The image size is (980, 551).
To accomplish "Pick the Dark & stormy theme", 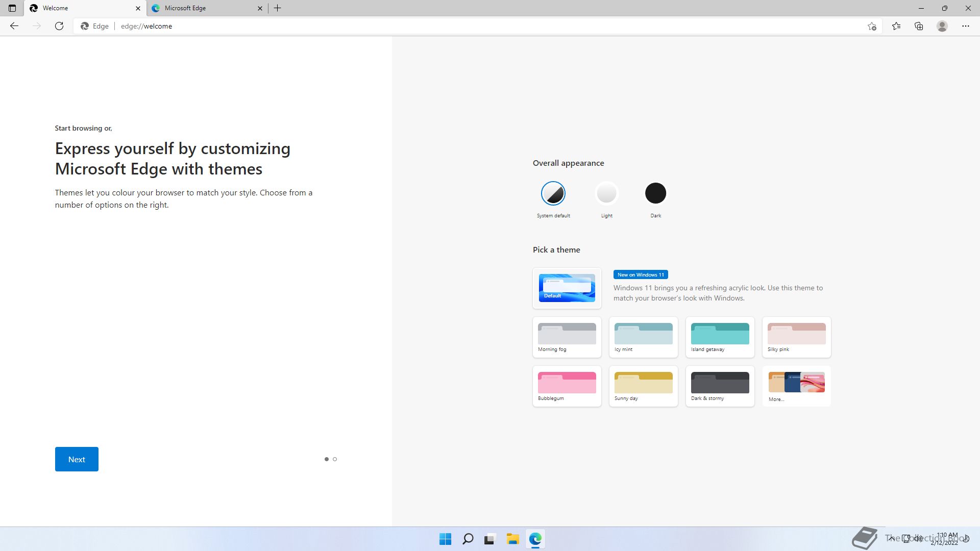I will [x=720, y=386].
